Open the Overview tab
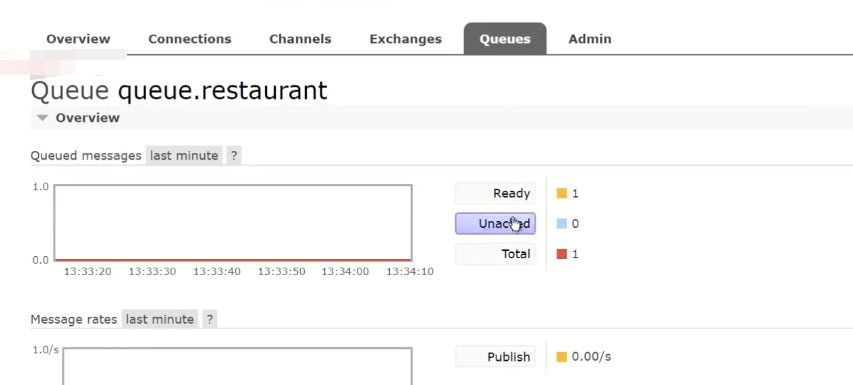 point(78,39)
